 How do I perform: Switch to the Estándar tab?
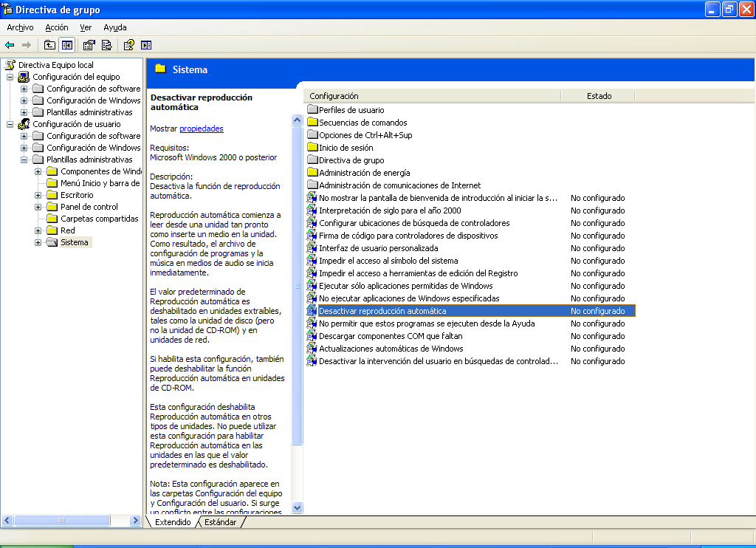click(220, 522)
